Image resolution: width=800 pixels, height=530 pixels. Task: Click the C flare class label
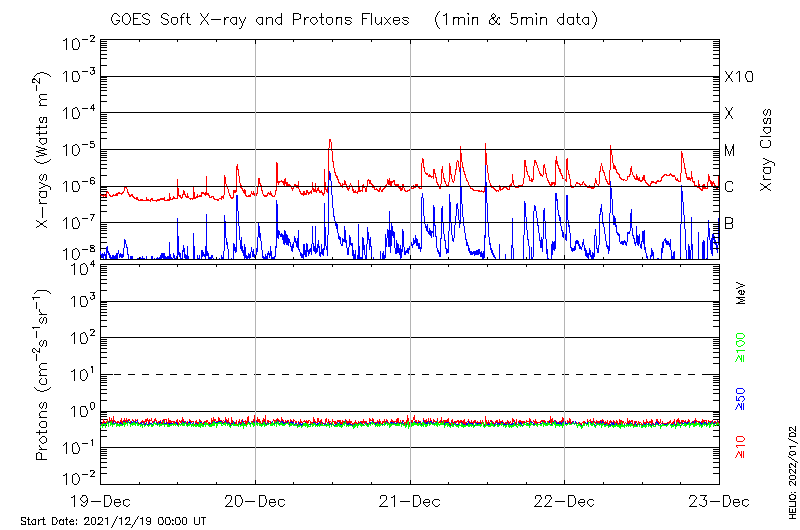[729, 187]
